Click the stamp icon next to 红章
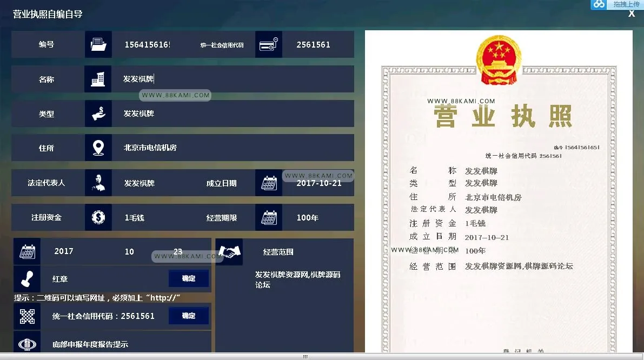Image resolution: width=644 pixels, height=360 pixels. pyautogui.click(x=27, y=279)
